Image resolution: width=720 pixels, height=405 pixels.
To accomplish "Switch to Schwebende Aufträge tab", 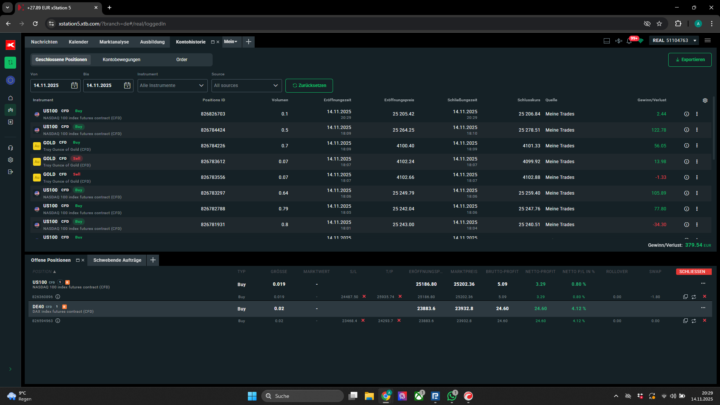I will coord(117,260).
